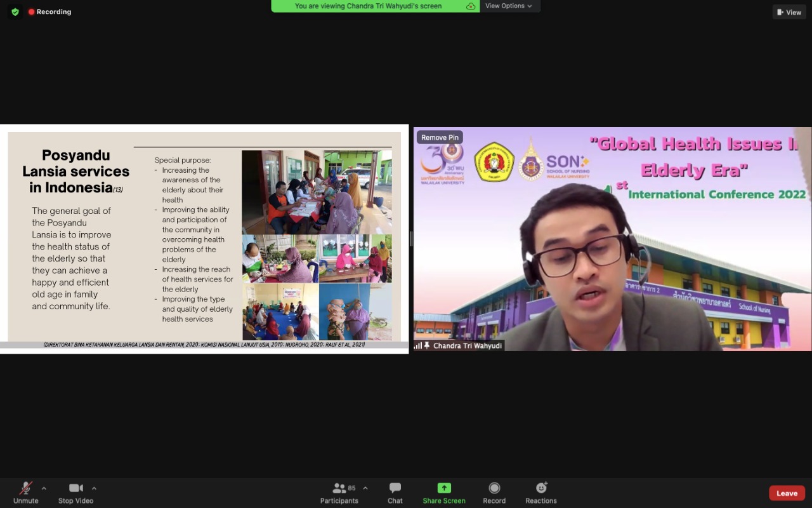Screen dimensions: 812x508
Task: Click the cloud icon in sharing banner
Action: pos(471,6)
